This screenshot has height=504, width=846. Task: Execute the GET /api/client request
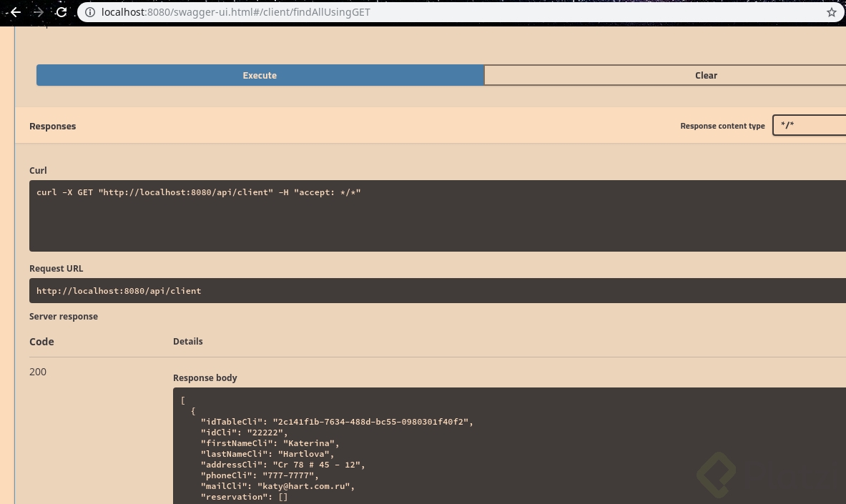[260, 75]
